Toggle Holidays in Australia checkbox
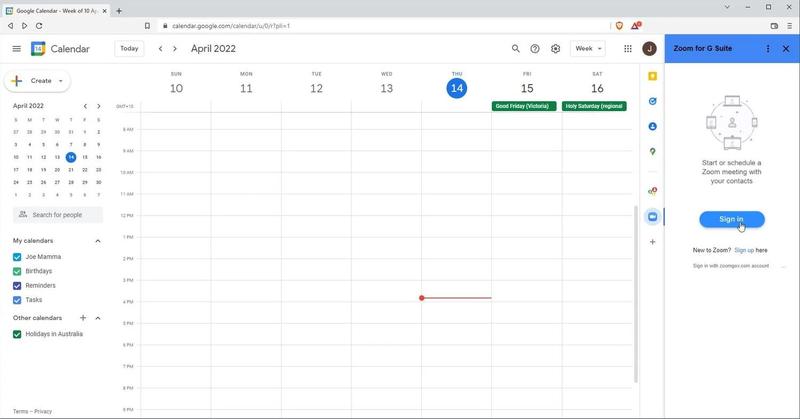800x419 pixels. (x=17, y=334)
